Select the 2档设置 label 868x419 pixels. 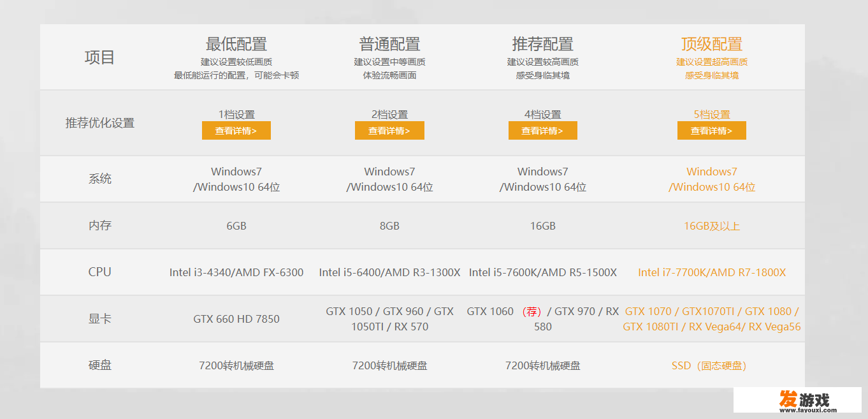pyautogui.click(x=390, y=115)
